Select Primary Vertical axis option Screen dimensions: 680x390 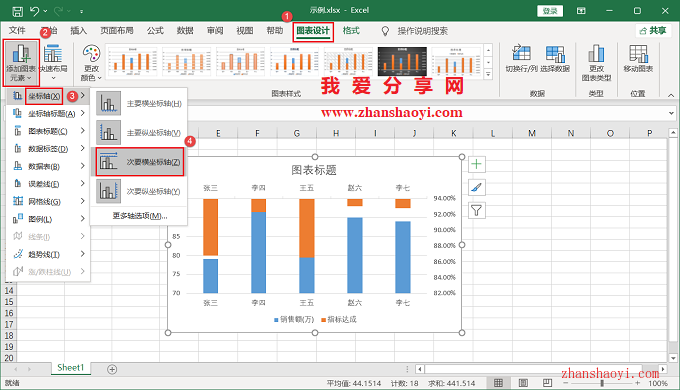(x=139, y=133)
